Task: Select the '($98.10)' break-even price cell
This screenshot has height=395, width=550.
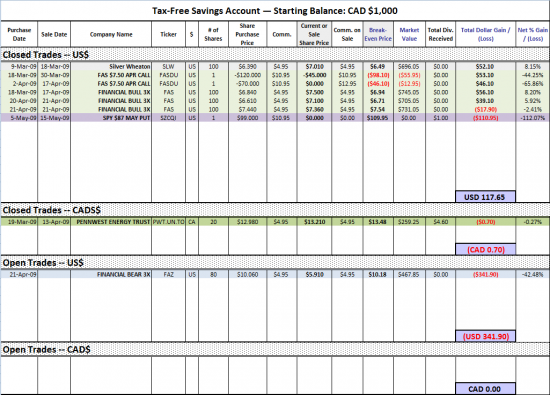Action: [x=378, y=75]
